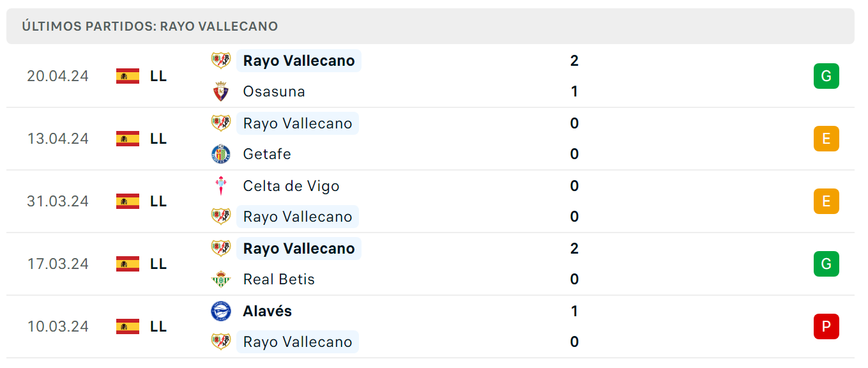Viewport: 868px width, 368px height.
Task: Open the Getafe team link
Action: point(267,154)
